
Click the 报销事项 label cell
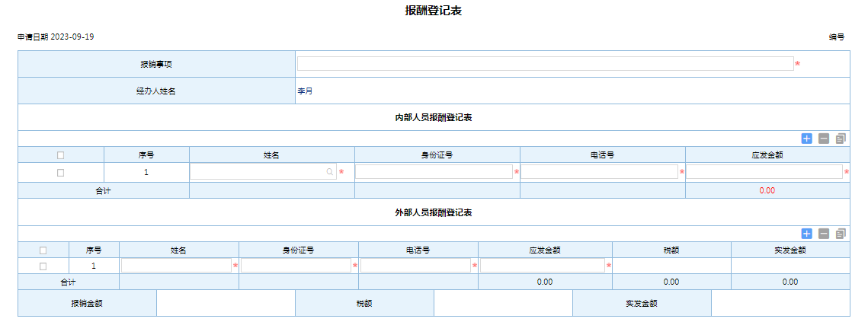[x=156, y=64]
